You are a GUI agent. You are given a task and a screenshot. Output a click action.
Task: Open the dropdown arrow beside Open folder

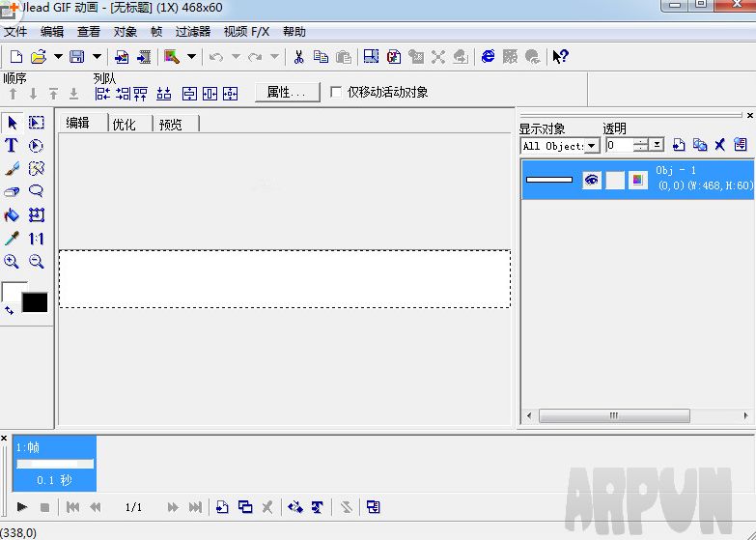point(58,57)
